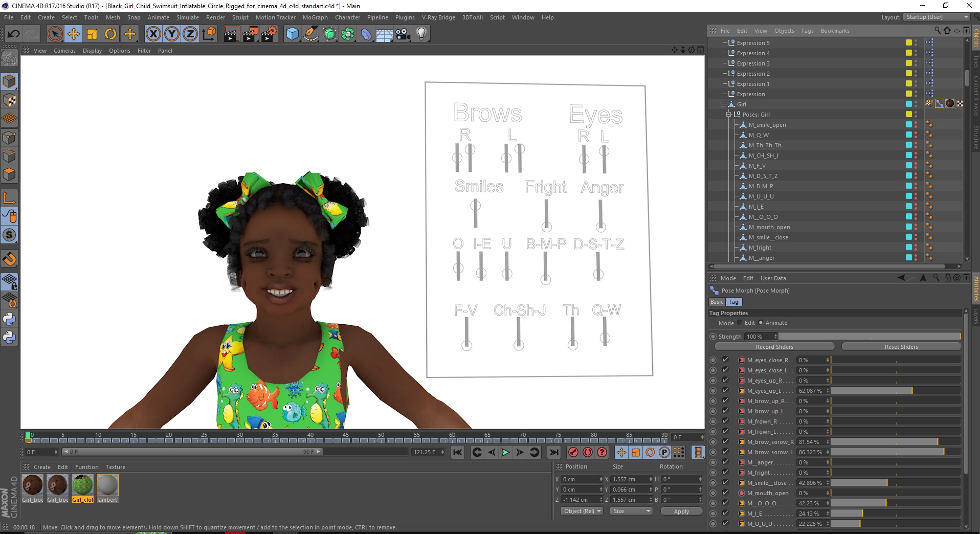Activate the Move tool
This screenshot has height=534, width=980.
[74, 34]
